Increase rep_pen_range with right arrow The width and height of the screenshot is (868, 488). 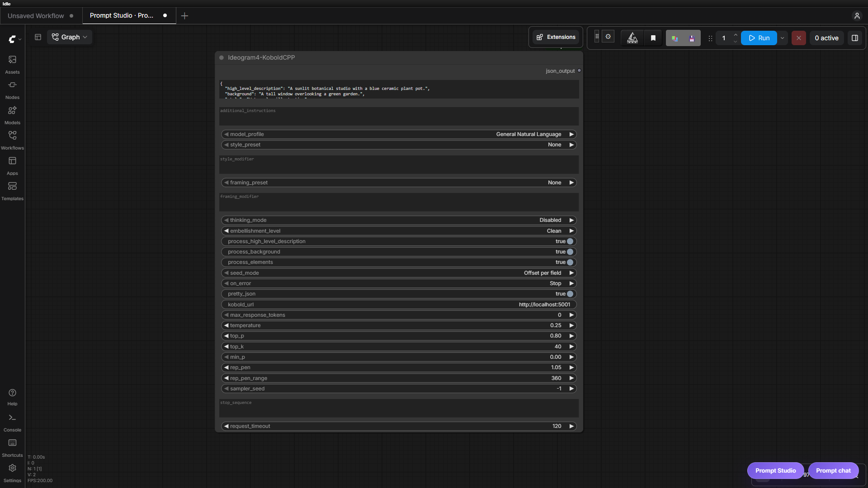pyautogui.click(x=571, y=378)
